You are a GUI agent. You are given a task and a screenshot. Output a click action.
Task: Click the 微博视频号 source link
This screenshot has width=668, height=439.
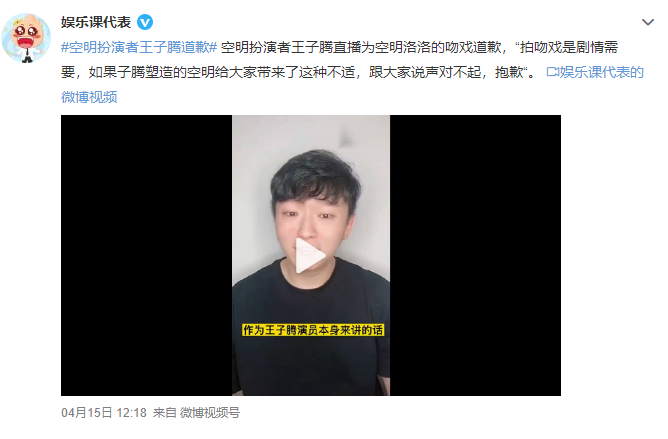[x=210, y=413]
